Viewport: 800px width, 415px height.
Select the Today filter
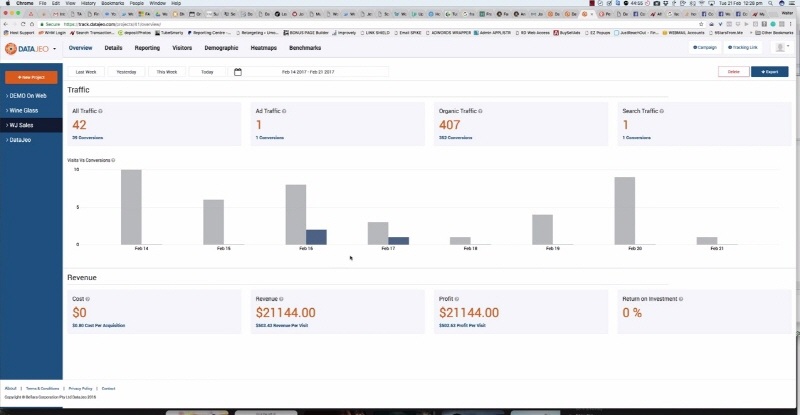207,72
